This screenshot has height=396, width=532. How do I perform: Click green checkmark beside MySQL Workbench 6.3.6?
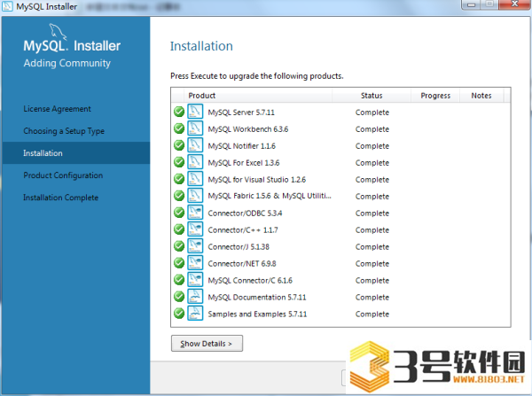(179, 128)
